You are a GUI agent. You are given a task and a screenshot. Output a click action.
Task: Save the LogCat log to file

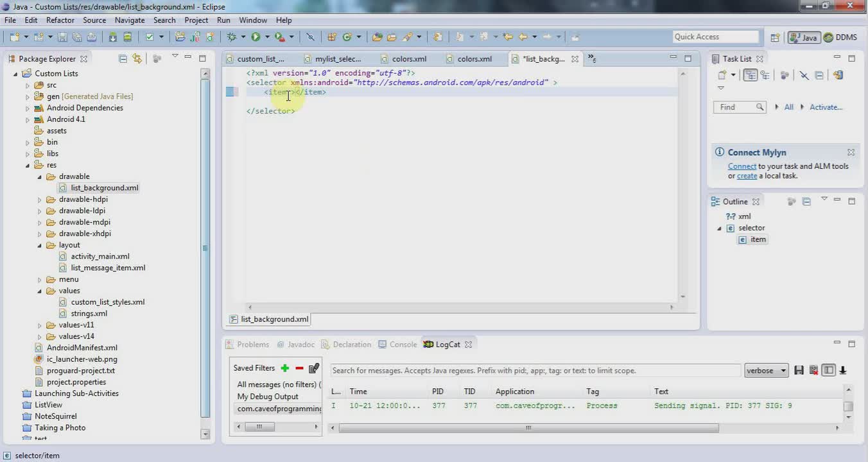coord(799,370)
